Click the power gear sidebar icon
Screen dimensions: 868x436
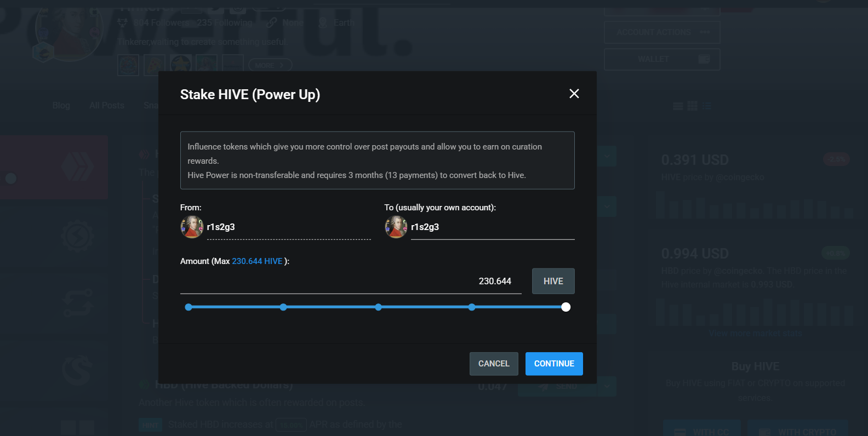coord(77,236)
